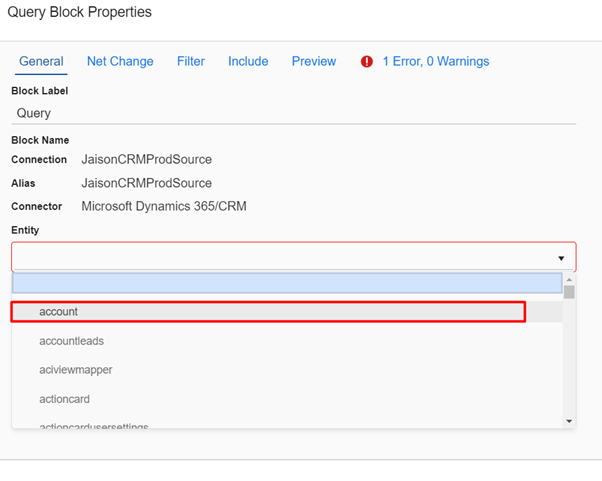Click the JaisonCRMProdSource Alias value
The width and height of the screenshot is (602, 481).
point(146,183)
